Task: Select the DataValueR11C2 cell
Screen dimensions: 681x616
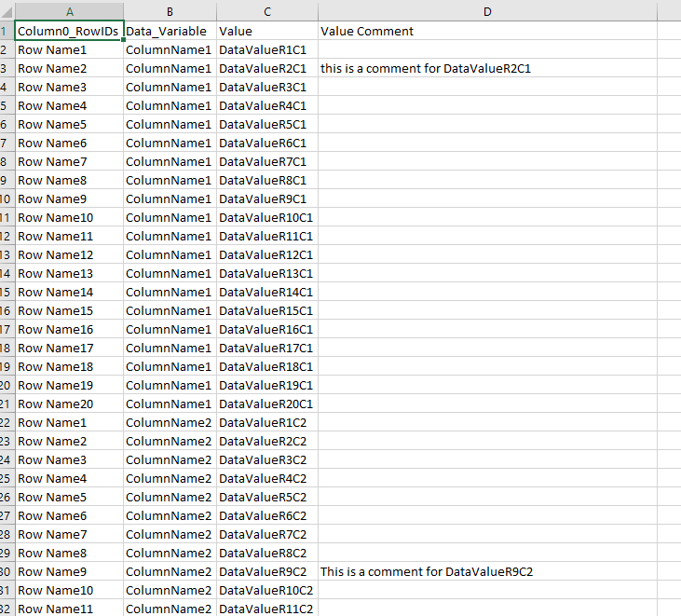Action: tap(266, 608)
